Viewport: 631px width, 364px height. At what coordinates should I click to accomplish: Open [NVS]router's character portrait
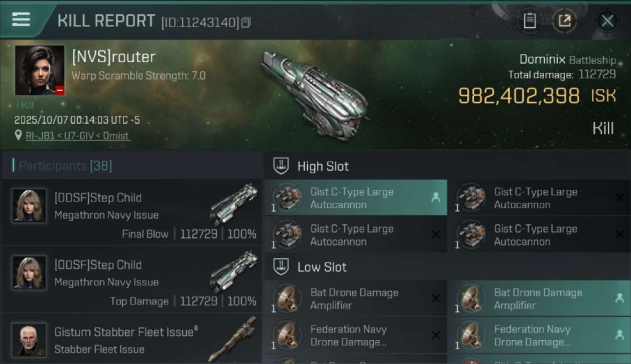click(x=39, y=70)
